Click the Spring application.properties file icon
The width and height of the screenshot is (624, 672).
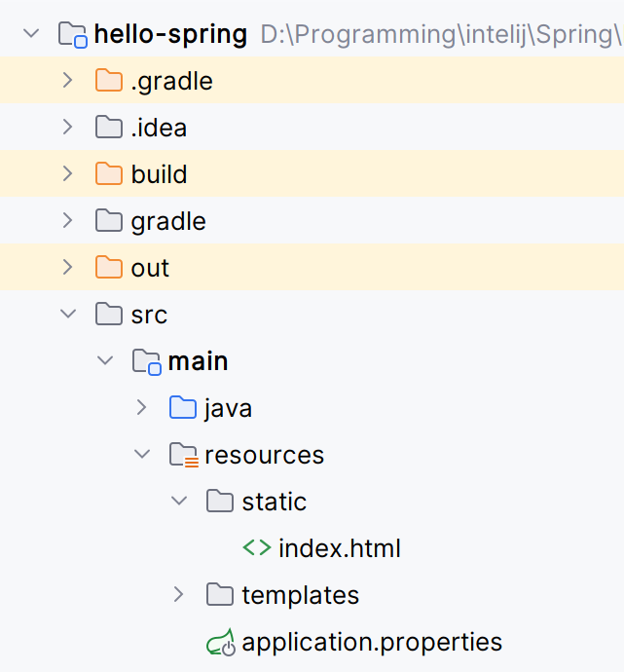click(x=221, y=643)
